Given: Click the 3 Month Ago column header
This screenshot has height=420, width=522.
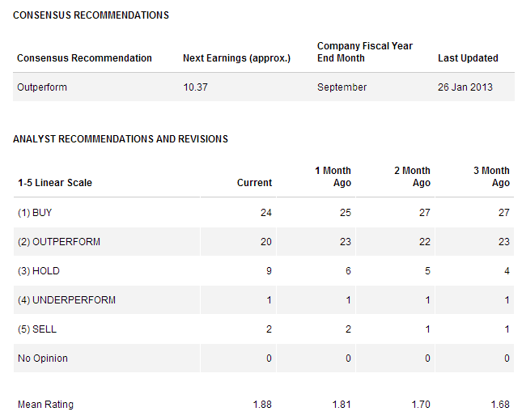Looking at the screenshot, I should [x=491, y=176].
